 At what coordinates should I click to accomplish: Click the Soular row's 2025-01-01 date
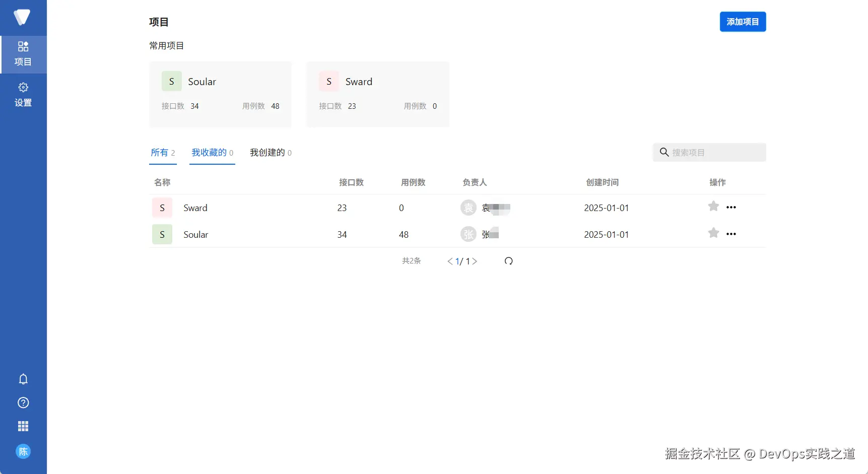607,235
